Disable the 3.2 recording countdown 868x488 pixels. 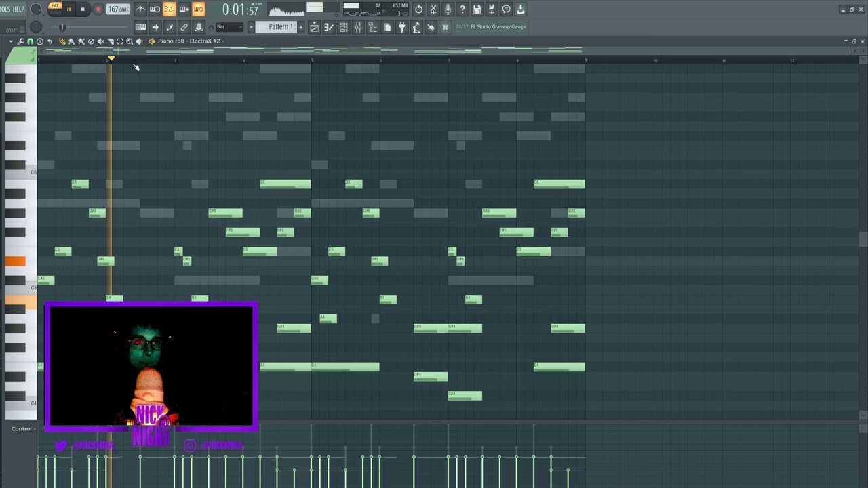point(170,9)
